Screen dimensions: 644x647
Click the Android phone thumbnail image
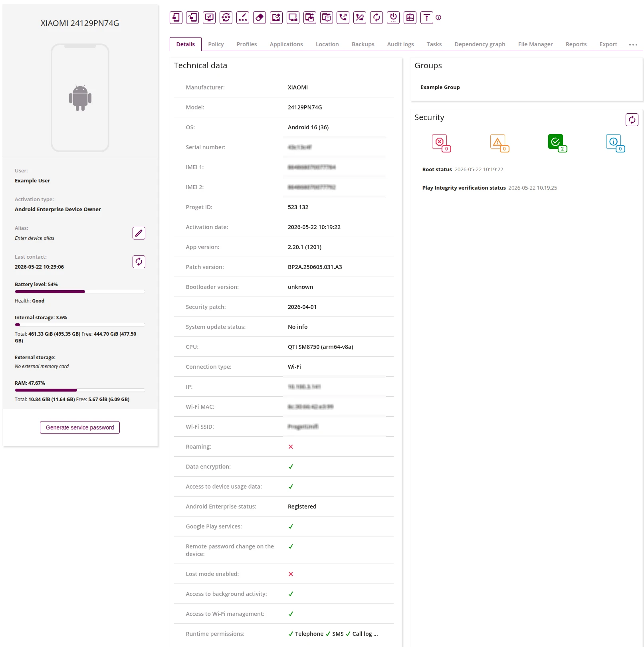[80, 98]
